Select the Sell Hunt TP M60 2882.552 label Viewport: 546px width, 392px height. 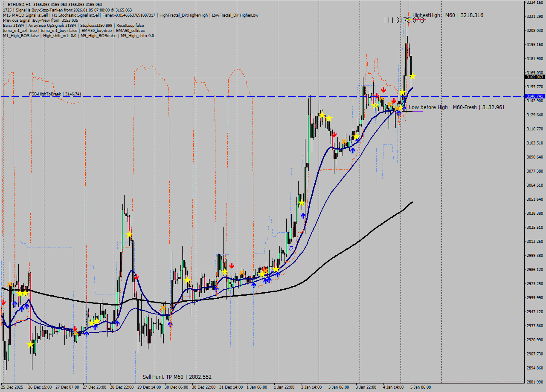point(177,377)
